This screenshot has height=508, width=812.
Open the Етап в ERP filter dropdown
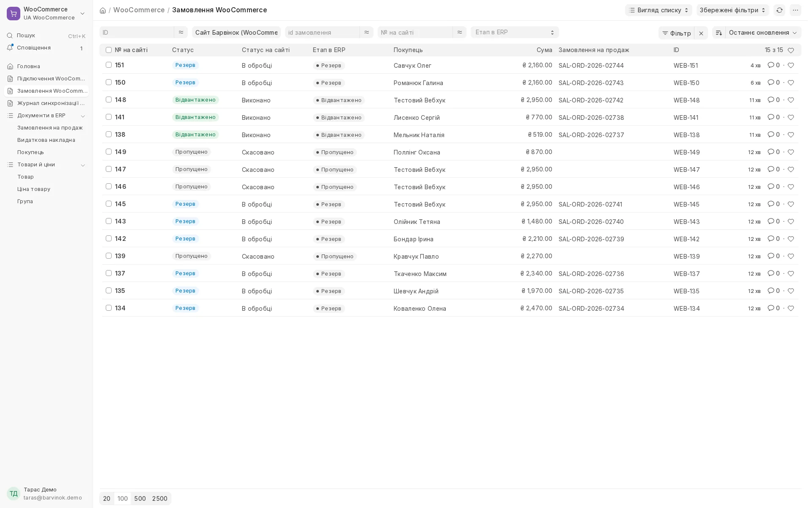[515, 32]
